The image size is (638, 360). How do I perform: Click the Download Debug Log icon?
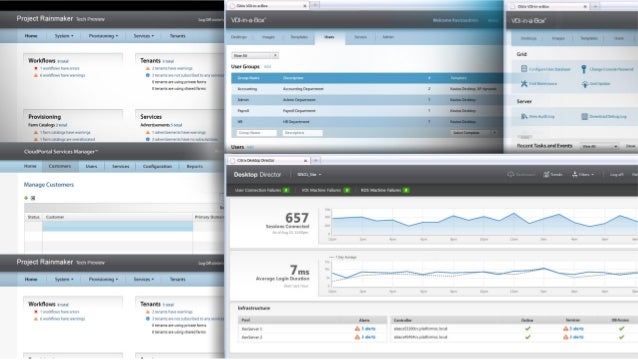pos(584,116)
